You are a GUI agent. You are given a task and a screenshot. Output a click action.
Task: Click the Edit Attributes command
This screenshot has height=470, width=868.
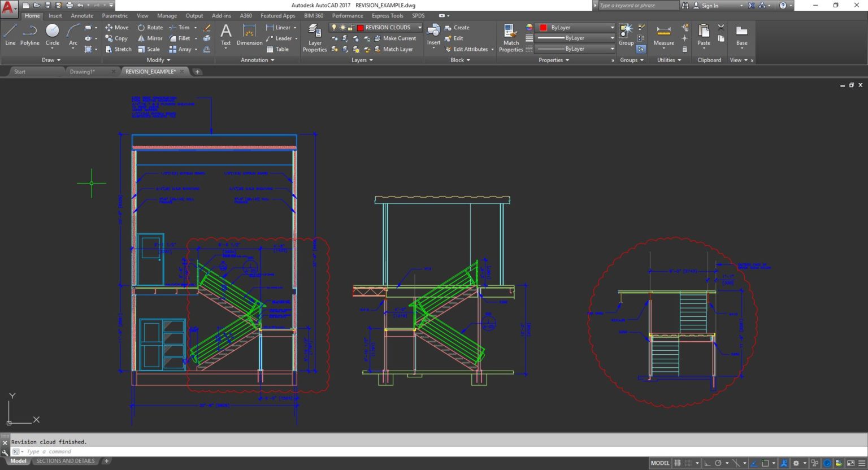(x=468, y=49)
